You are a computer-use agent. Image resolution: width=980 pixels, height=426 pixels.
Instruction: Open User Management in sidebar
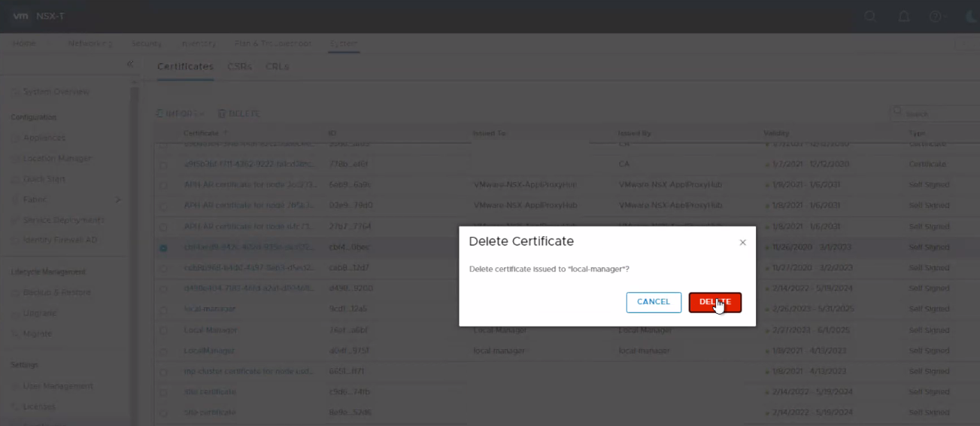[x=58, y=386]
